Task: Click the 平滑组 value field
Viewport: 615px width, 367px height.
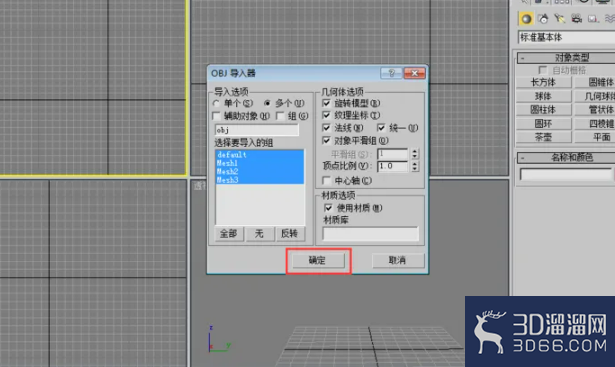Action: point(393,154)
